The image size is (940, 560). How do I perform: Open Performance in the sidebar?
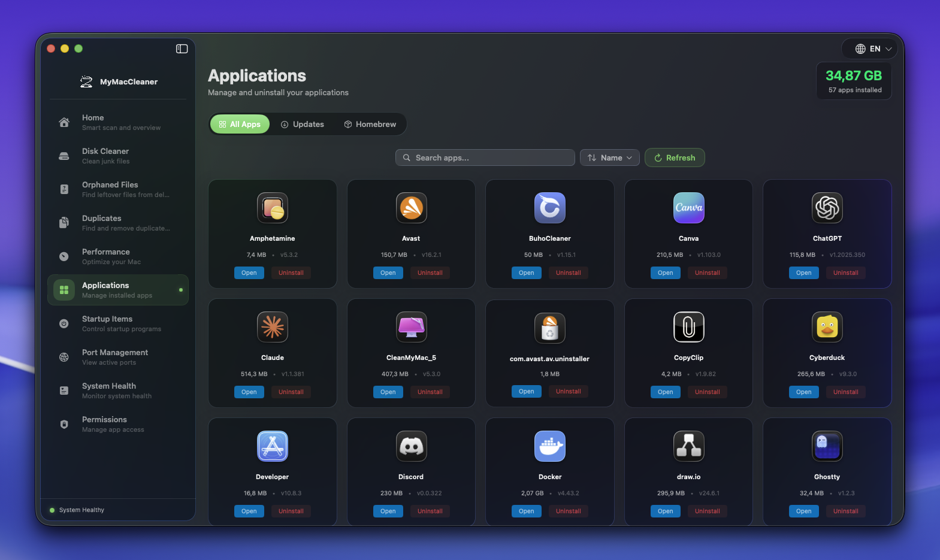(118, 256)
